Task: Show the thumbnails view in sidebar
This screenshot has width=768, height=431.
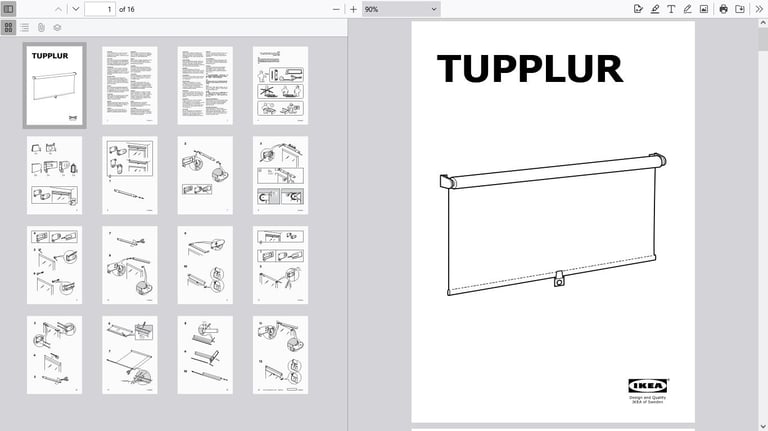Action: 8,27
